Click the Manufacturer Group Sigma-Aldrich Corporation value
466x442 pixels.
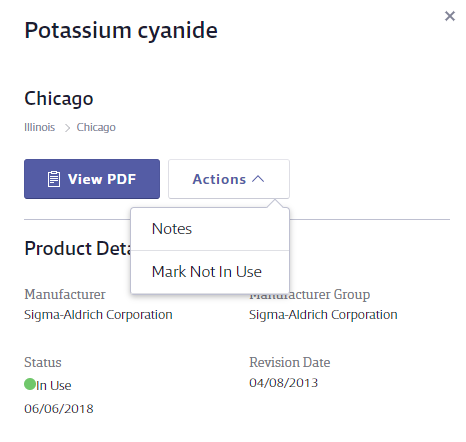[x=323, y=315]
